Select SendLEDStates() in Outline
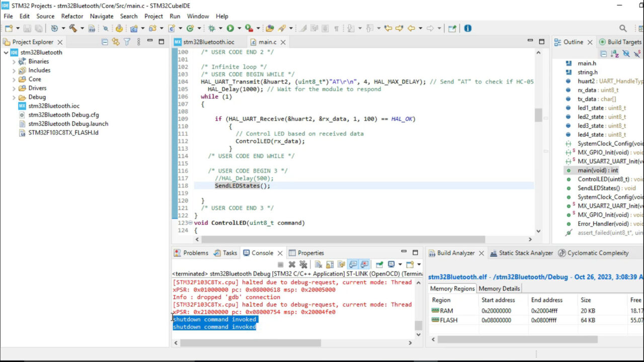The image size is (644, 362). (x=601, y=188)
